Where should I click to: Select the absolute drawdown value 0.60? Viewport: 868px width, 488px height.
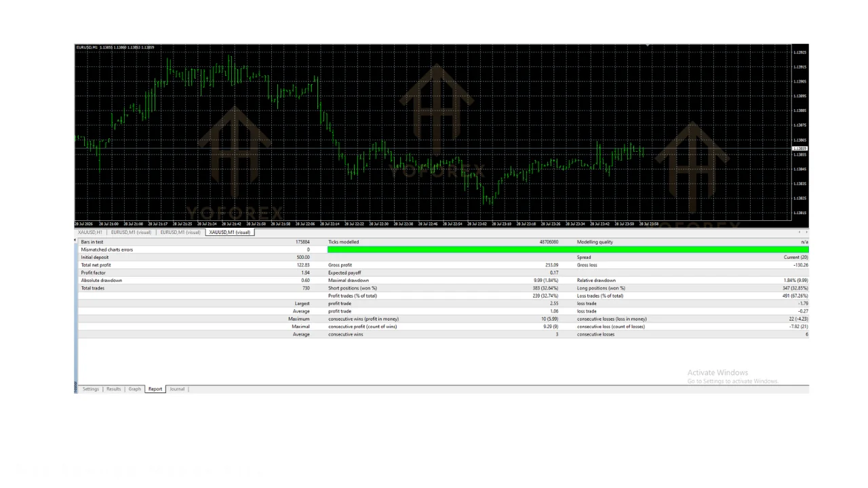click(306, 281)
